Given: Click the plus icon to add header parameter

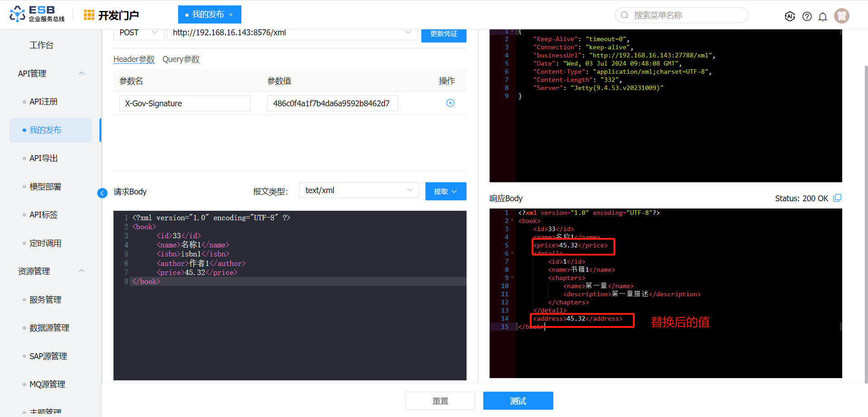Looking at the screenshot, I should (x=450, y=103).
